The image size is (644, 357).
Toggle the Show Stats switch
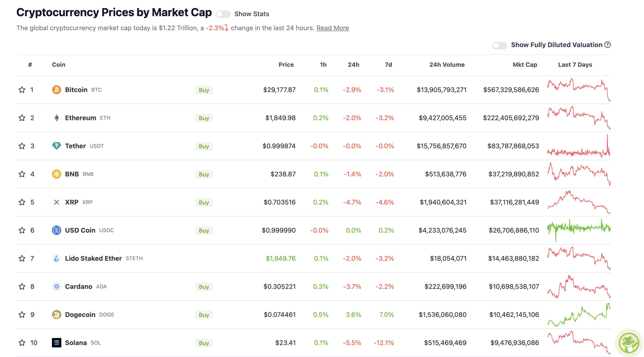(223, 14)
